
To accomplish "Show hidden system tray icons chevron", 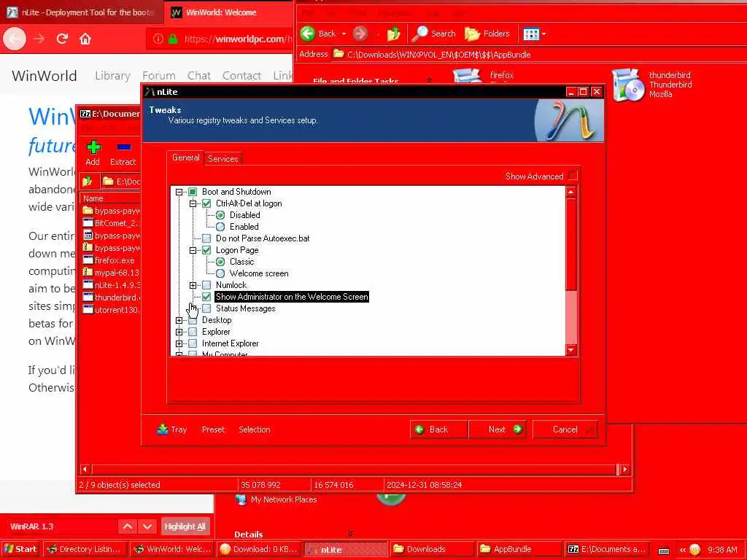I will click(x=682, y=550).
